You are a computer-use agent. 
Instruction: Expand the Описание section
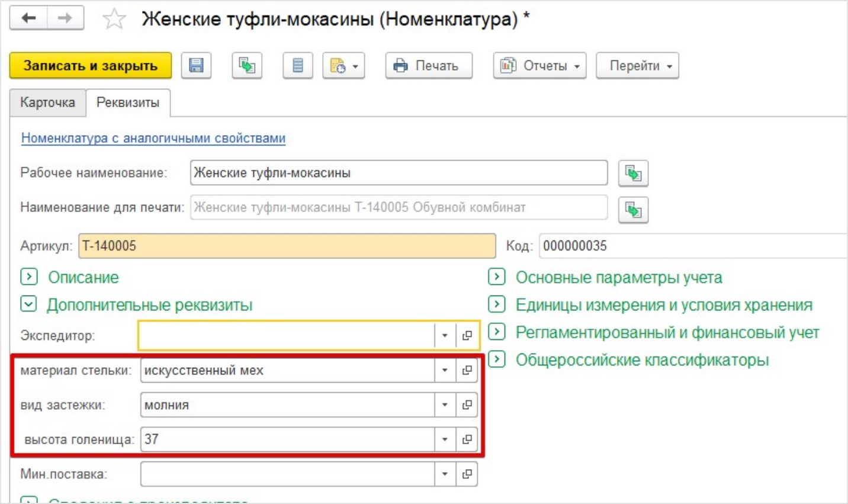29,277
